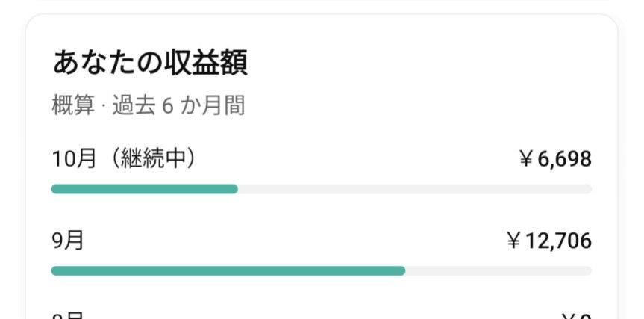Image resolution: width=644 pixels, height=319 pixels.
Task: Click the gray remainder of October bar
Action: pos(415,189)
